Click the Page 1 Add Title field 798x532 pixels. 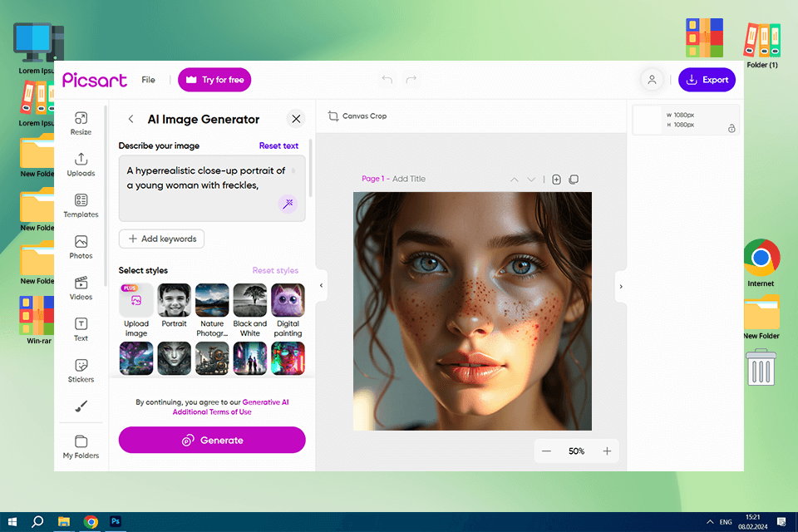pyautogui.click(x=393, y=179)
